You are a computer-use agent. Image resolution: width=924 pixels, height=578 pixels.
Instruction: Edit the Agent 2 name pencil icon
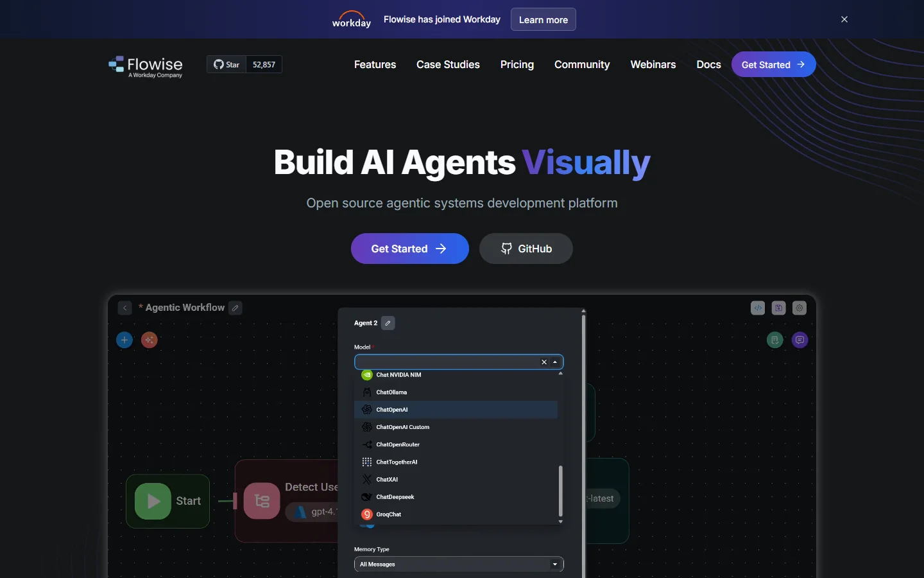388,323
